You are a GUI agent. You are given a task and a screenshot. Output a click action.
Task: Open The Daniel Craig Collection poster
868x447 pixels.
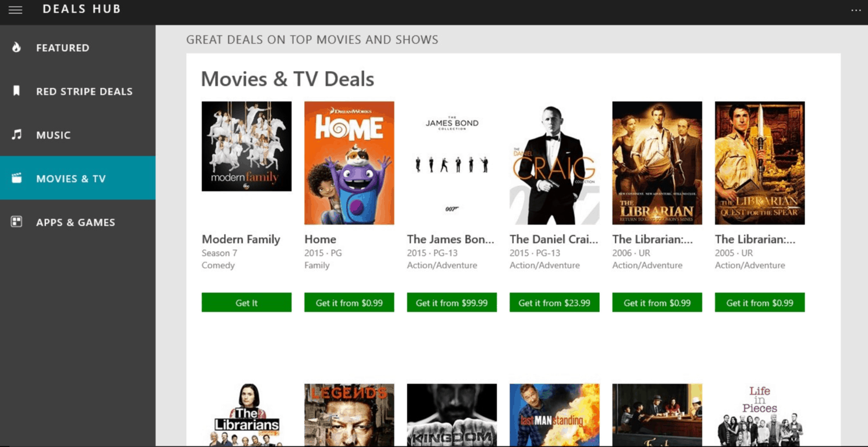pos(554,163)
